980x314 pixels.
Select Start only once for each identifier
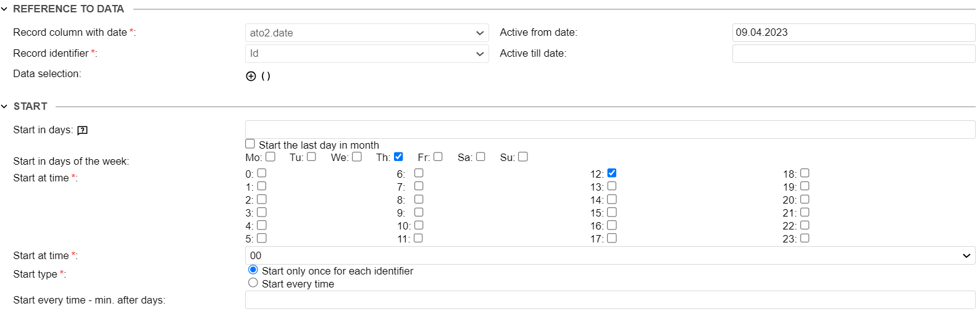click(253, 270)
